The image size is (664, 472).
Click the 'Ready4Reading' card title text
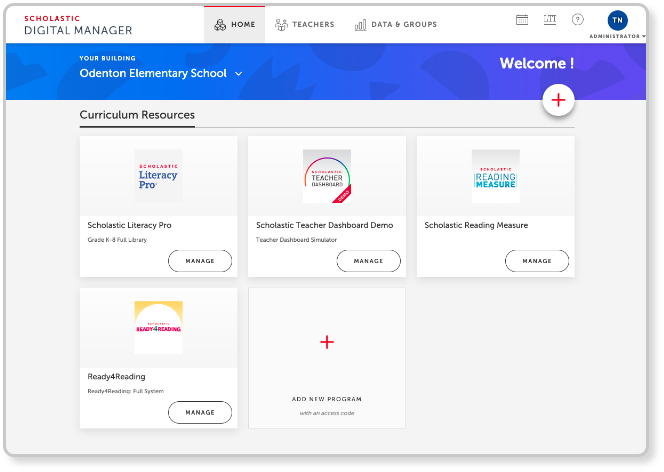coord(116,377)
